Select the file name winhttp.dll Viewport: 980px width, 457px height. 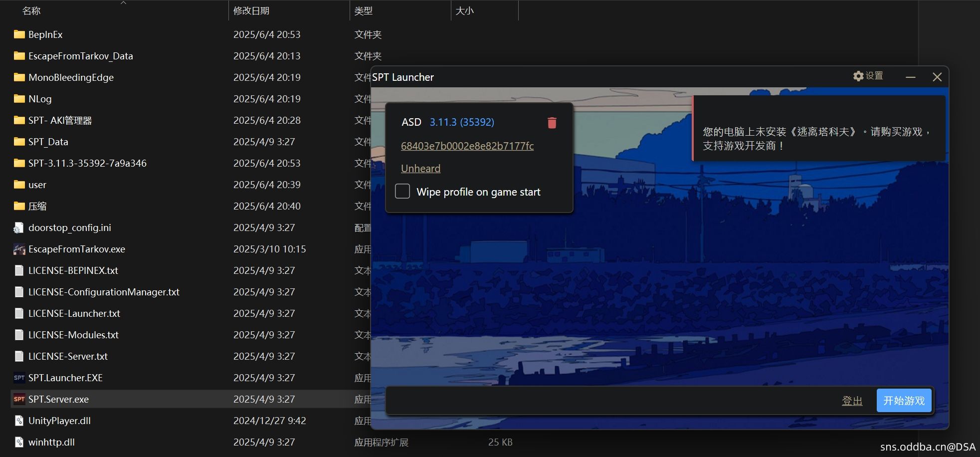[x=51, y=442]
